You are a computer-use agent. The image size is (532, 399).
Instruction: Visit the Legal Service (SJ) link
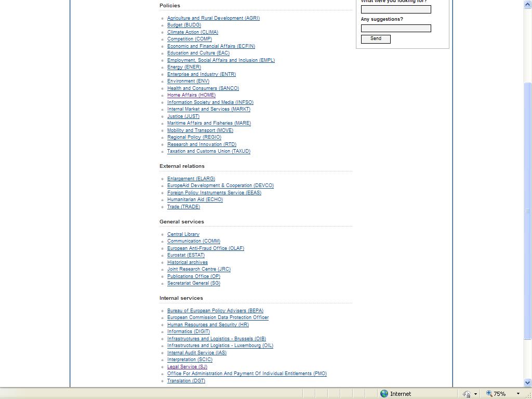point(187,367)
